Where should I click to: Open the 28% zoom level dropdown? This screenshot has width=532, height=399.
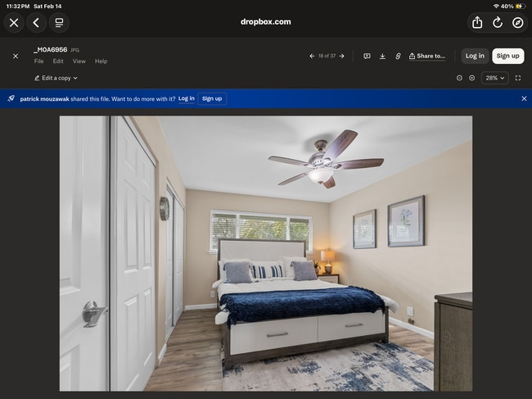click(494, 78)
